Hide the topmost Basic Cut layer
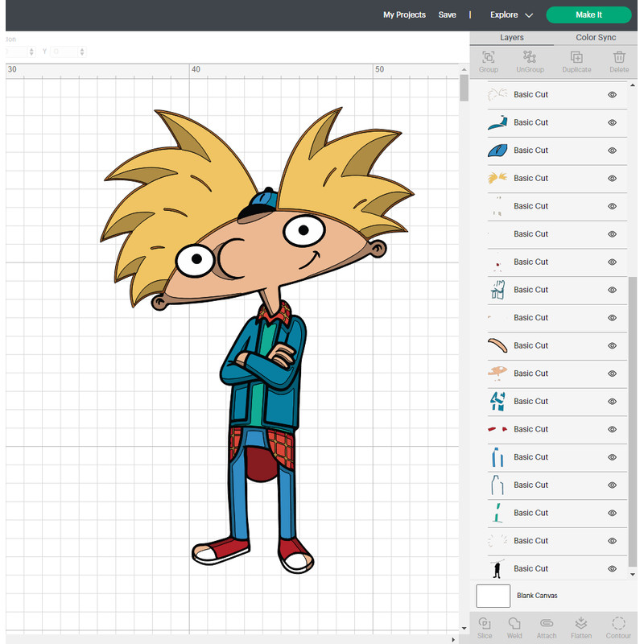 612,94
